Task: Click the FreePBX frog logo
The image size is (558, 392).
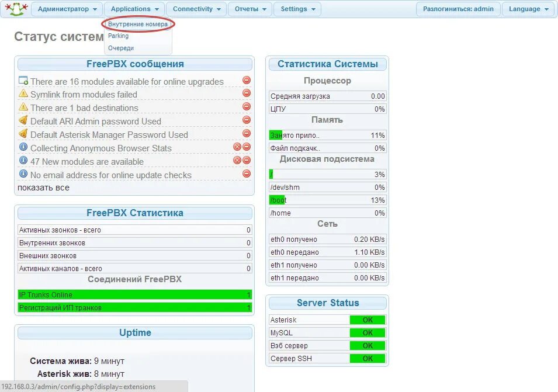Action: pos(15,9)
